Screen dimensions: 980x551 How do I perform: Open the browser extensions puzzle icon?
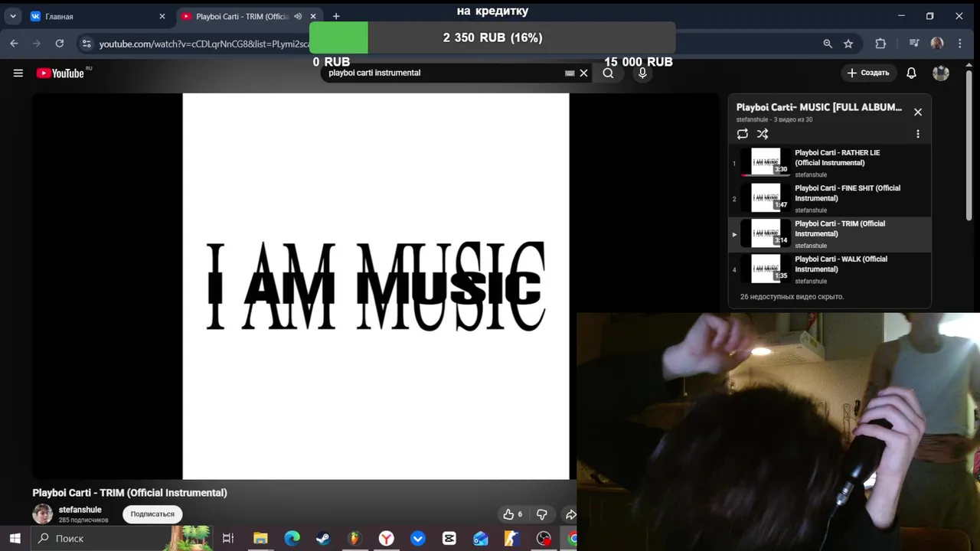(880, 44)
